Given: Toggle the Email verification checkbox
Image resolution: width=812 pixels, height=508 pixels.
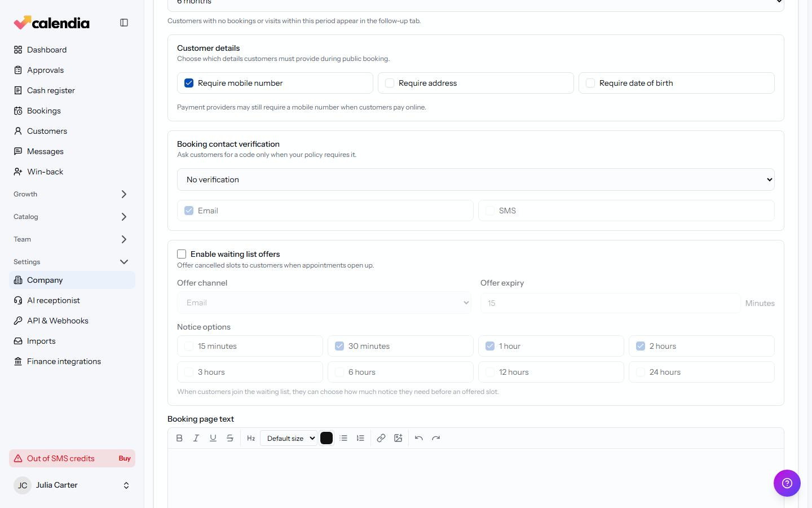Looking at the screenshot, I should (x=189, y=211).
